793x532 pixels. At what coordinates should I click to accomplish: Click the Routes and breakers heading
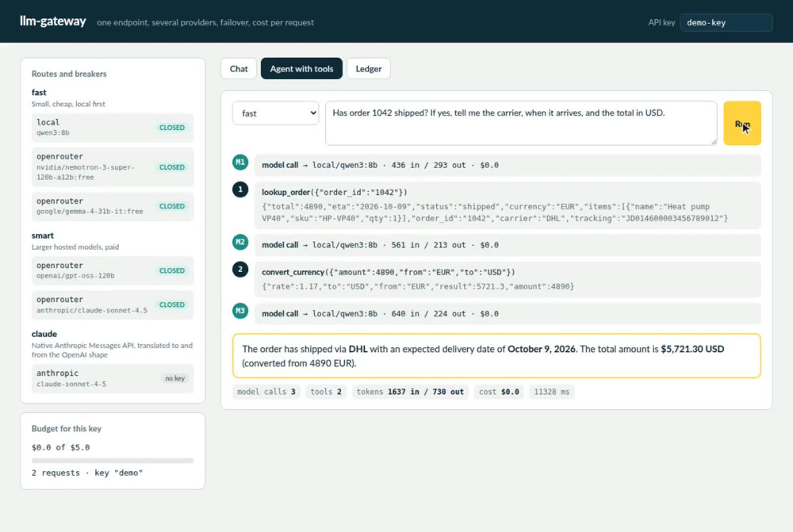69,74
